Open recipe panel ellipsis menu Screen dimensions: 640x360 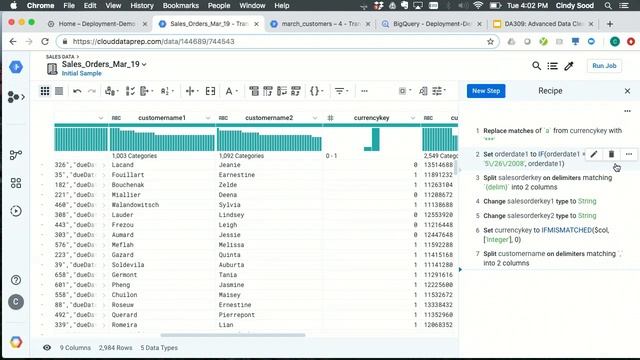[x=627, y=111]
